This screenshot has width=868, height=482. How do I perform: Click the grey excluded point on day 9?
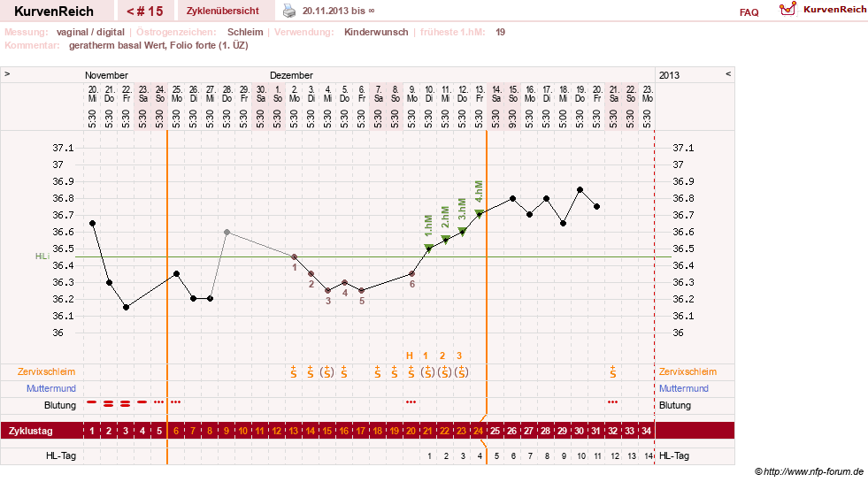227,232
